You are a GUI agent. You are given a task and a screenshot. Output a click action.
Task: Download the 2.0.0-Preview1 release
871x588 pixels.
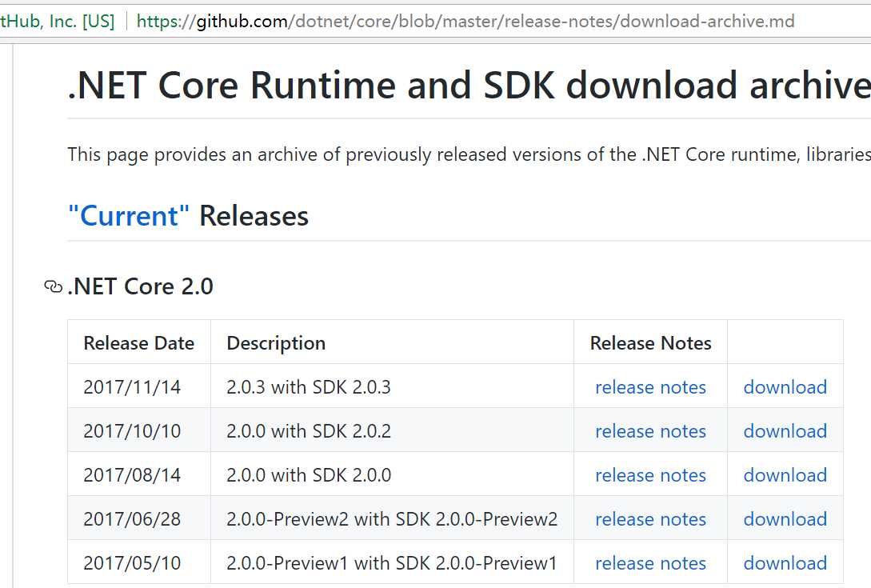(x=785, y=563)
